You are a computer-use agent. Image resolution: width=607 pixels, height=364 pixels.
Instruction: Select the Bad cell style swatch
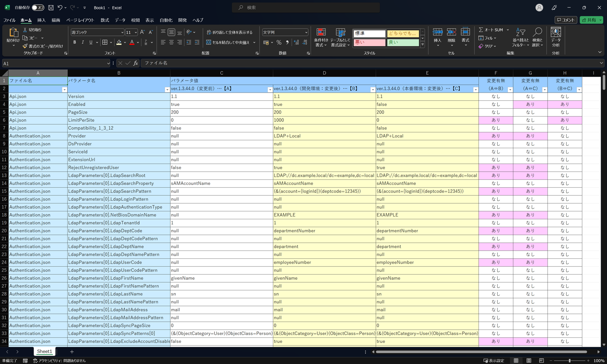click(369, 42)
